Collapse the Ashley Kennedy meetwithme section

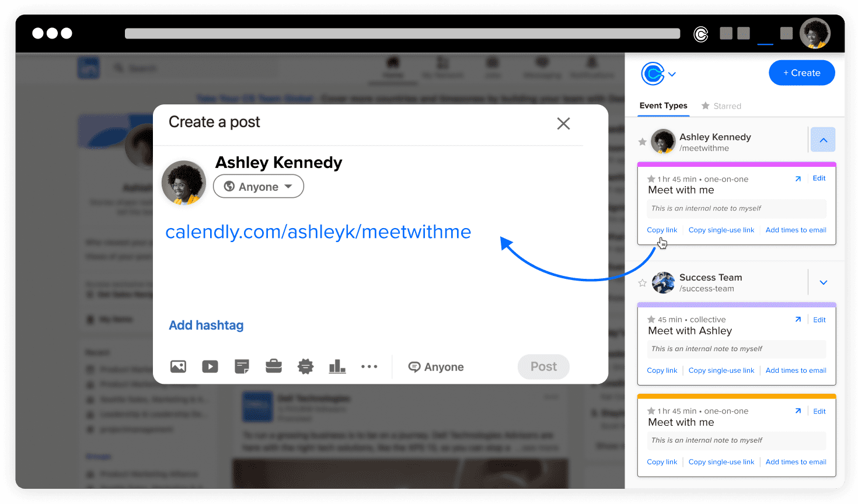pos(823,139)
